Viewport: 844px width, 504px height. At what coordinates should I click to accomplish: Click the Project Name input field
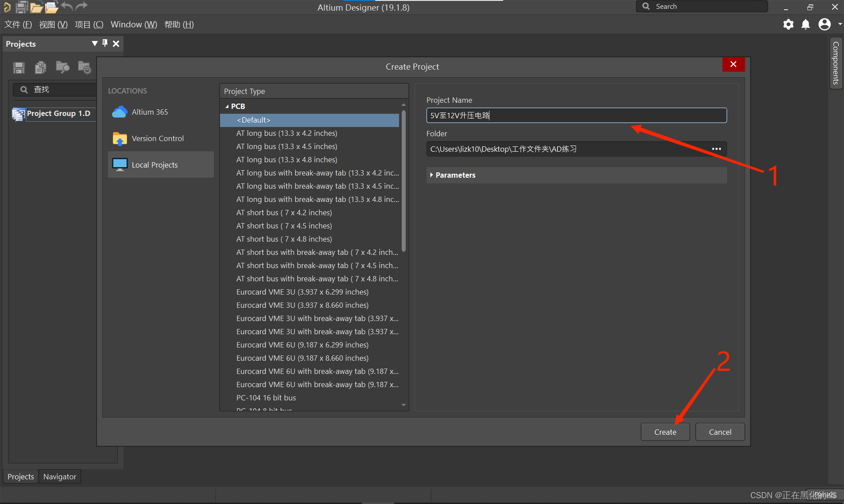[576, 116]
